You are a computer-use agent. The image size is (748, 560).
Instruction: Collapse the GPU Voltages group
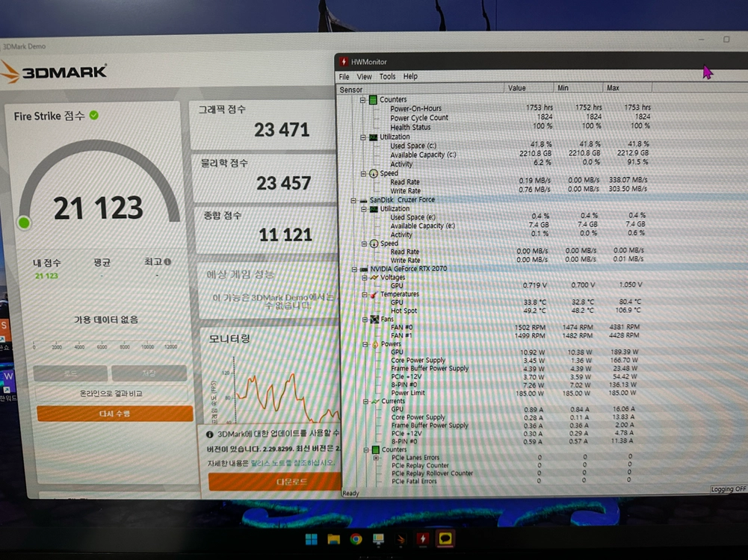(365, 278)
